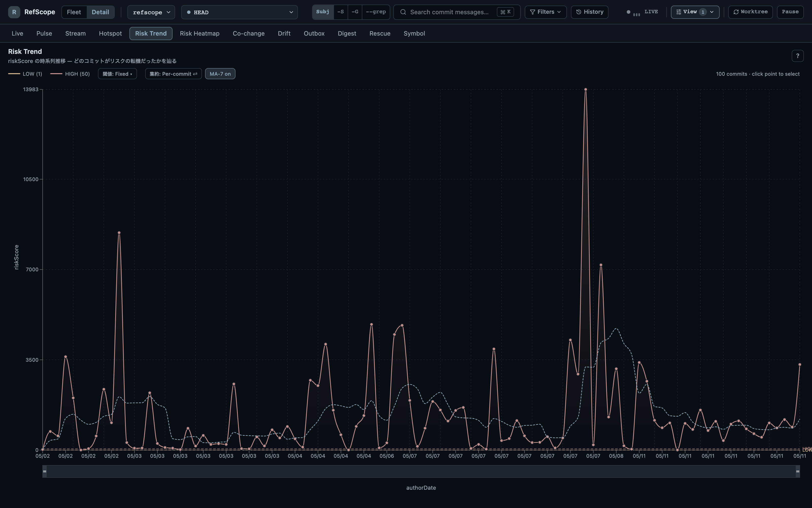Click the Filters funnel icon

pos(533,12)
